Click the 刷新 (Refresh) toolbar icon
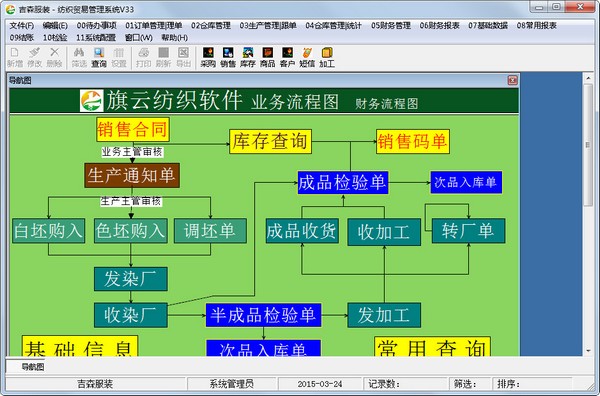The width and height of the screenshot is (600, 396). (x=163, y=57)
